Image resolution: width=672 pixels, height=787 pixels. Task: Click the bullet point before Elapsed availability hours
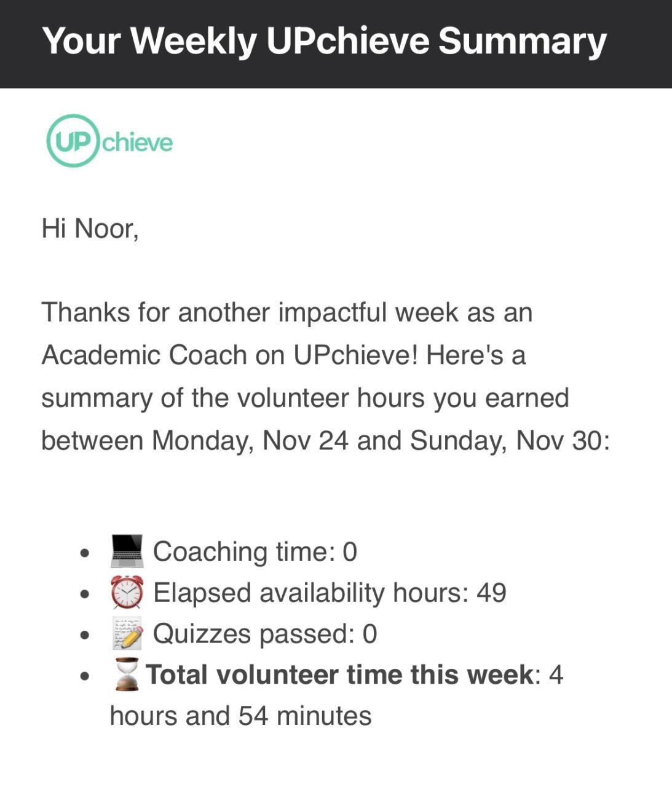85,594
